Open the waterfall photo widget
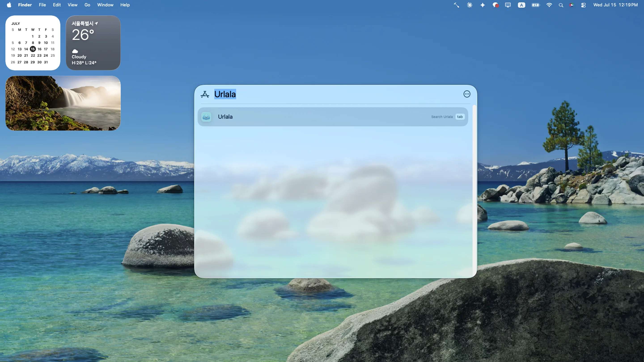The height and width of the screenshot is (362, 644). (63, 103)
